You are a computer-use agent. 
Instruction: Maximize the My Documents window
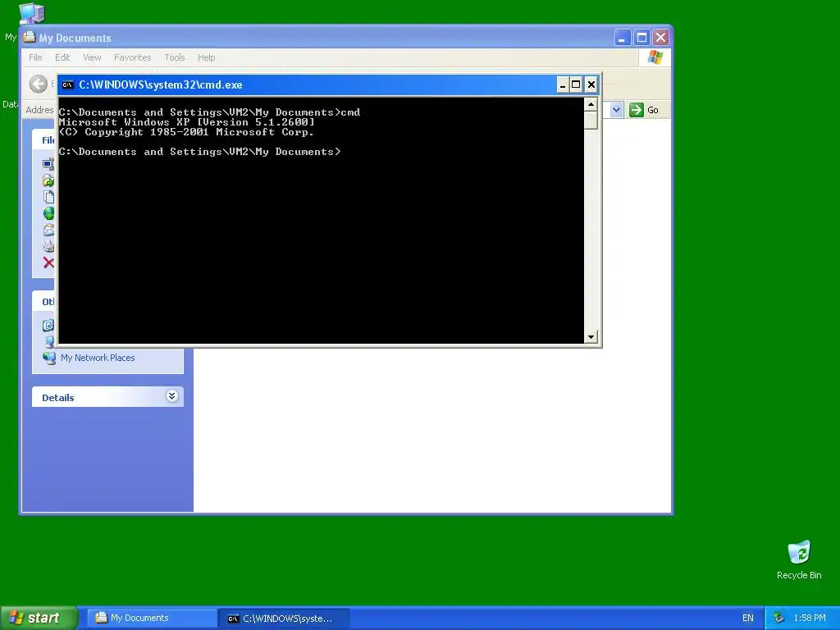[x=641, y=38]
